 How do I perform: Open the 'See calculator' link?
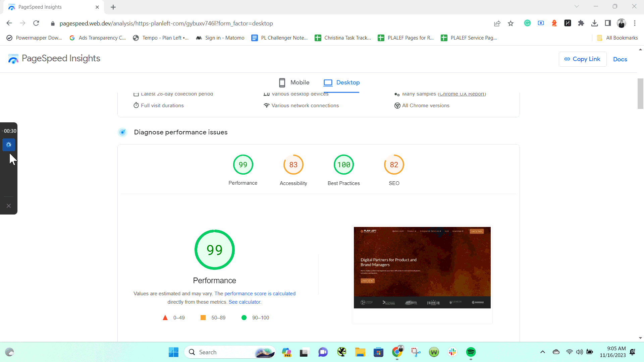pos(245,302)
